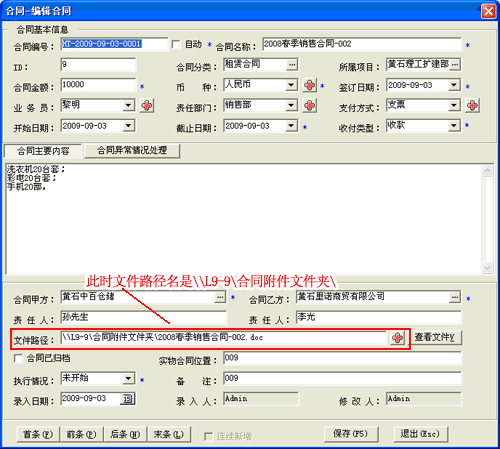Image resolution: width=500 pixels, height=449 pixels.
Task: Expand the 执行情况 dropdown
Action: pyautogui.click(x=128, y=379)
